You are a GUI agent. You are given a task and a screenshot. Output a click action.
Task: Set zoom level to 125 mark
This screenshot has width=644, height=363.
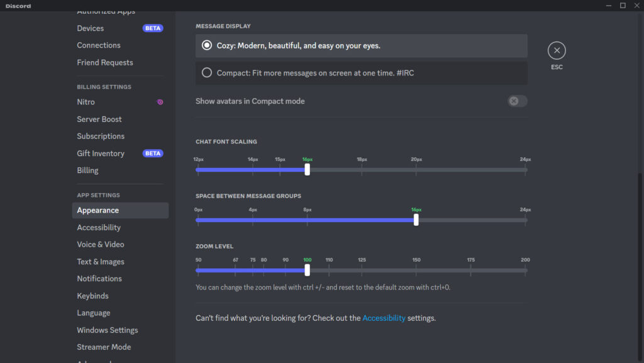(x=362, y=270)
